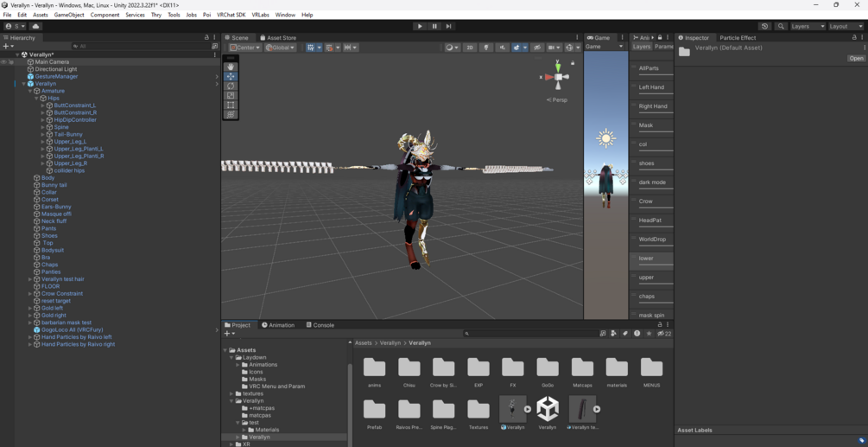Collapse the Laydown folder in Project
868x447 pixels.
232,357
